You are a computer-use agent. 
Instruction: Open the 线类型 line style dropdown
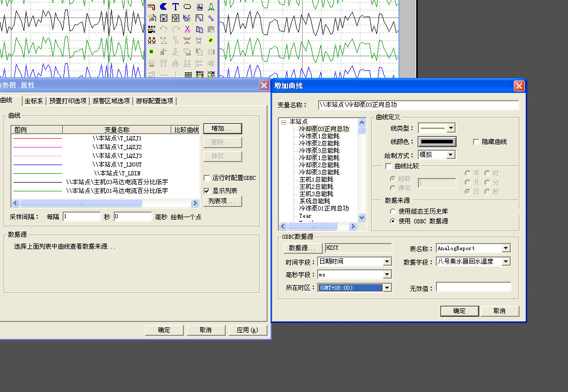451,128
